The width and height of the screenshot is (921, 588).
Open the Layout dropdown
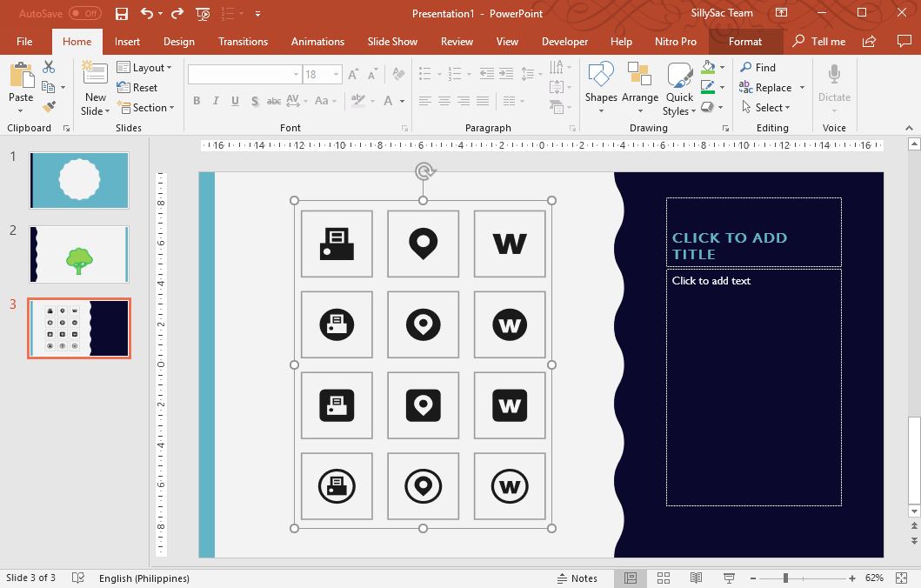(x=145, y=67)
